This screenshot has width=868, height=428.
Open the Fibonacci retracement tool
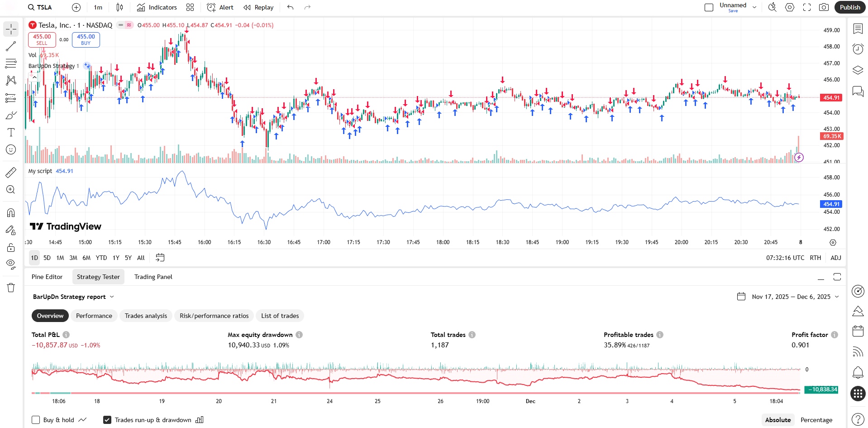pos(11,63)
